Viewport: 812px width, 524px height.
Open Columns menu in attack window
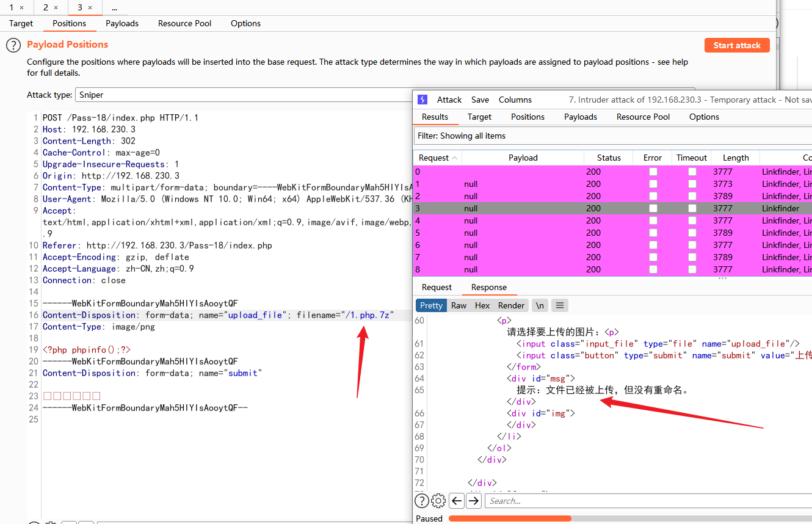click(x=515, y=100)
